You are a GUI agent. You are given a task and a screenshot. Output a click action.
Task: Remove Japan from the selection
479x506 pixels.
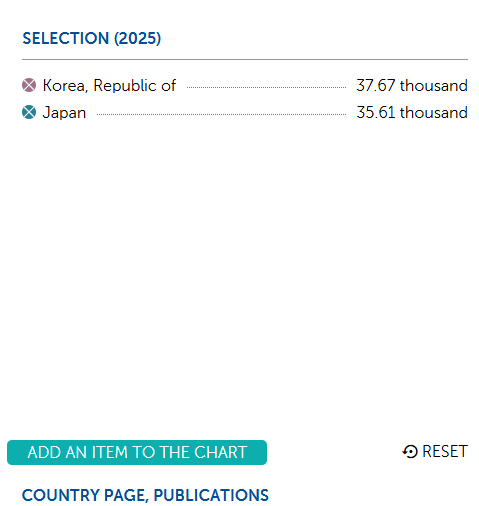coord(29,112)
